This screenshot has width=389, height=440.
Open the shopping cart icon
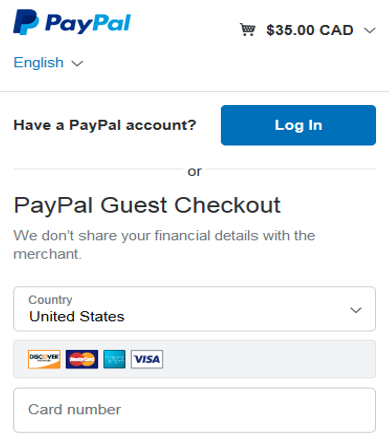pyautogui.click(x=248, y=30)
